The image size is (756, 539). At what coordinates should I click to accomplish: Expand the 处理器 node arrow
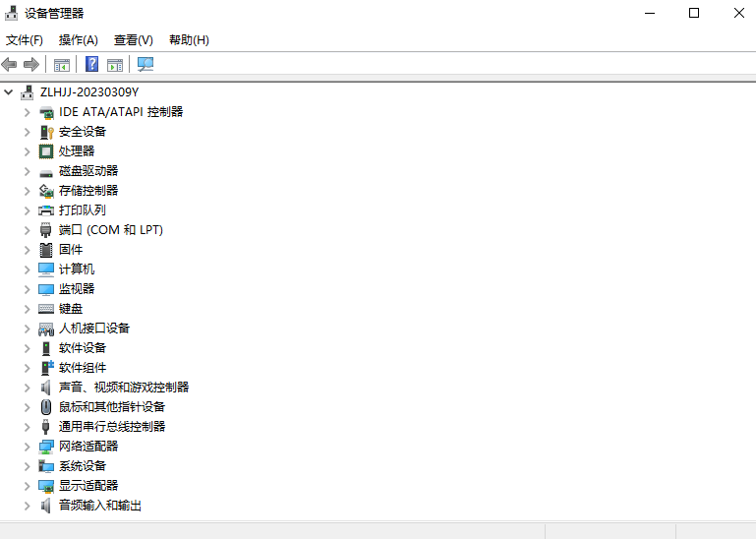point(28,151)
